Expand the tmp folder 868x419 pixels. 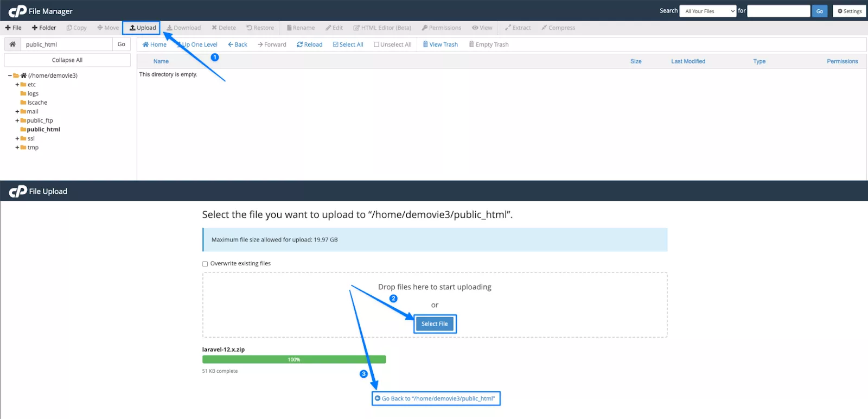point(17,147)
